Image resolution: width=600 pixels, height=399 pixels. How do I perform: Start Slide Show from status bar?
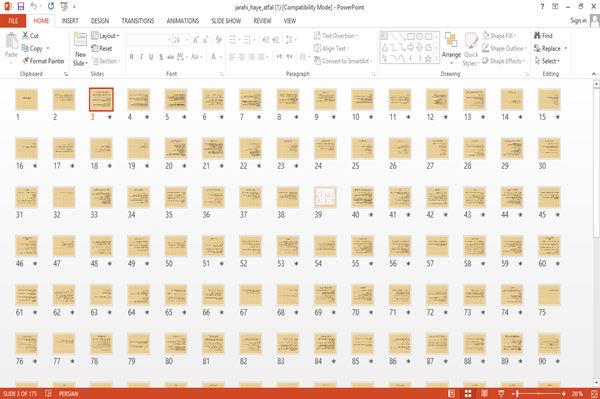501,393
